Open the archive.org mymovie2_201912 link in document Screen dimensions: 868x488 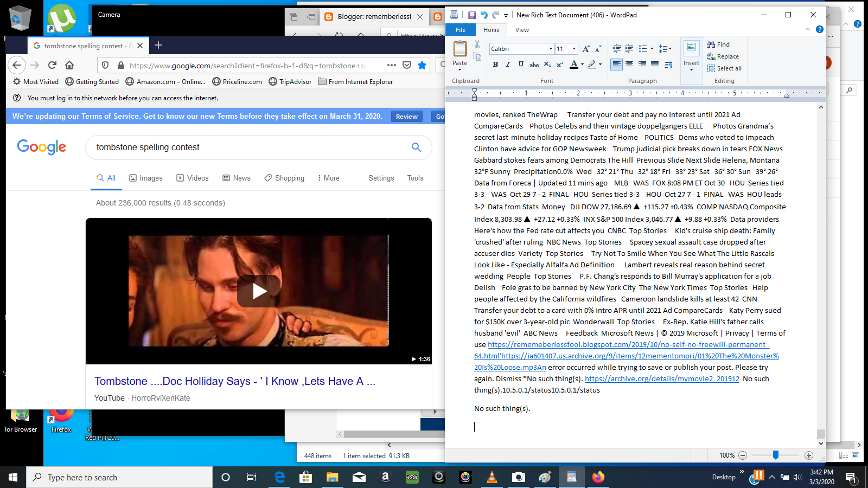coord(662,378)
